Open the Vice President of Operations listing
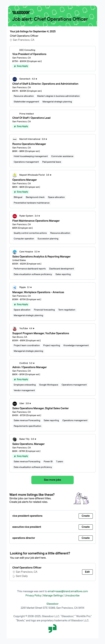The height and width of the screenshot is (644, 105). click(x=29, y=54)
